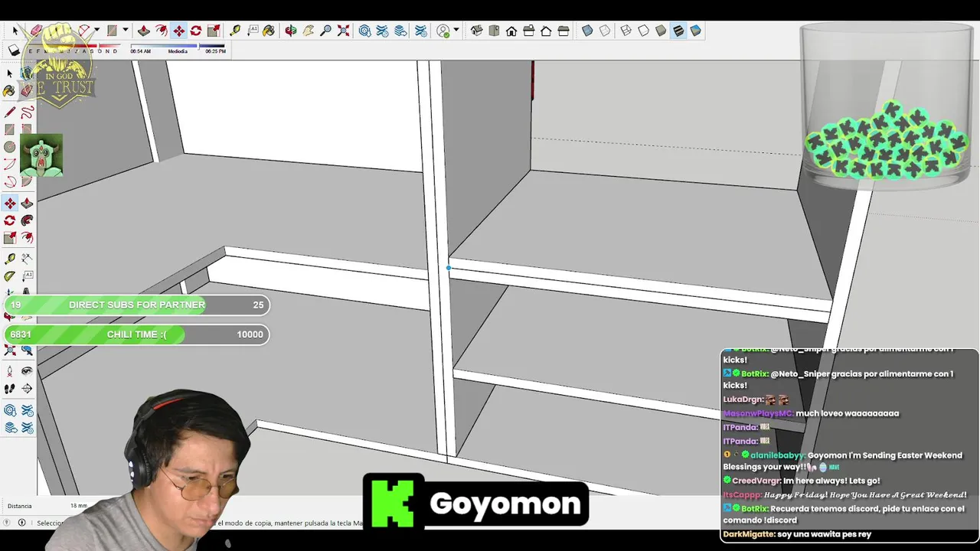The height and width of the screenshot is (551, 980).
Task: Select the Push/Pull tool in top toolbar
Action: [x=143, y=31]
